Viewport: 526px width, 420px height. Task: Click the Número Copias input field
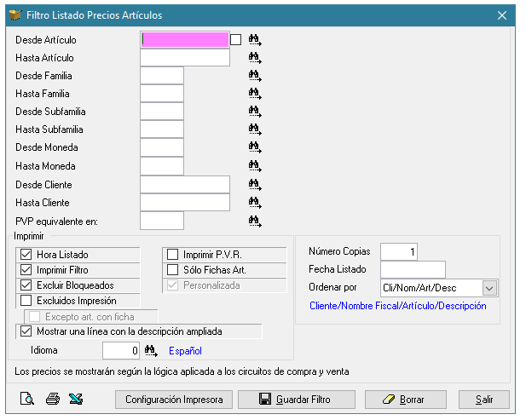(399, 251)
